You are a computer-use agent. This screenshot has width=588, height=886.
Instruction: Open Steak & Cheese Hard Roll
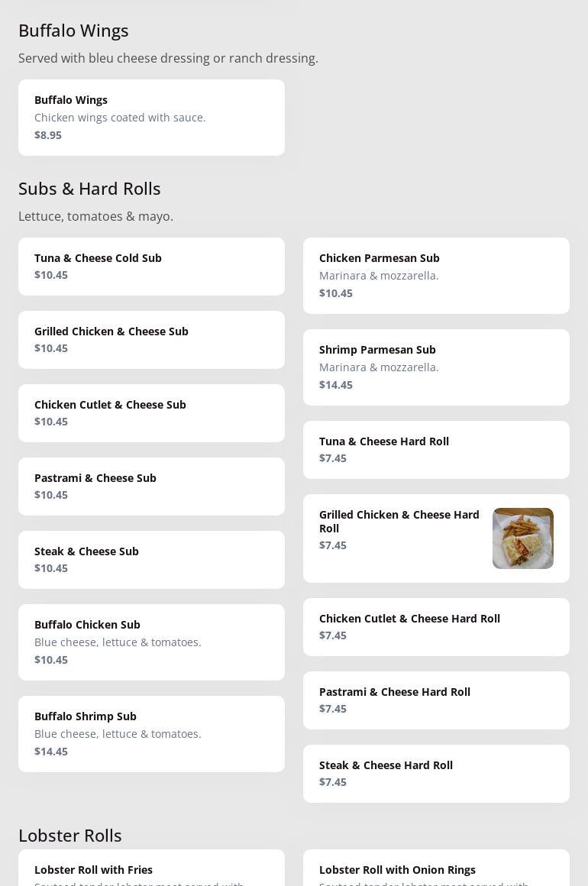point(436,774)
